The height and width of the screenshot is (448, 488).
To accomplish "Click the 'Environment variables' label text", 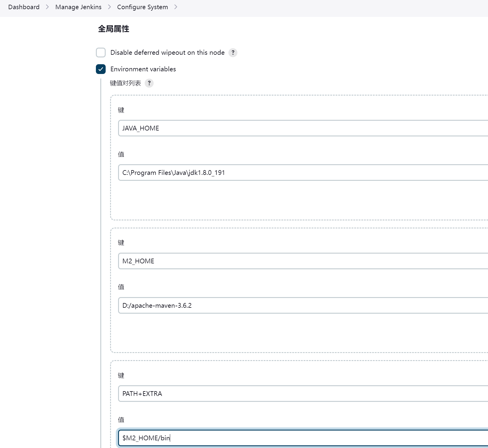I will pos(143,69).
